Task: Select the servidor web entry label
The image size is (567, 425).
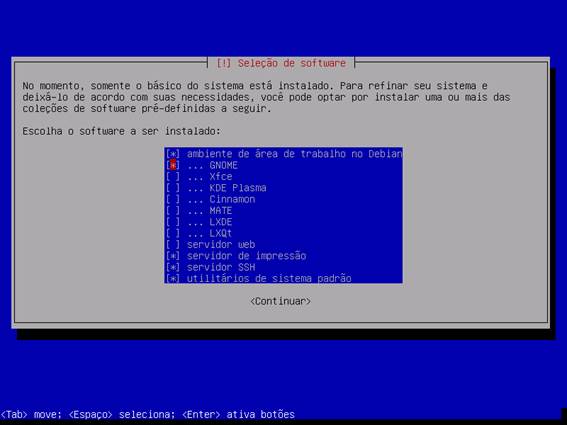Action: point(221,245)
